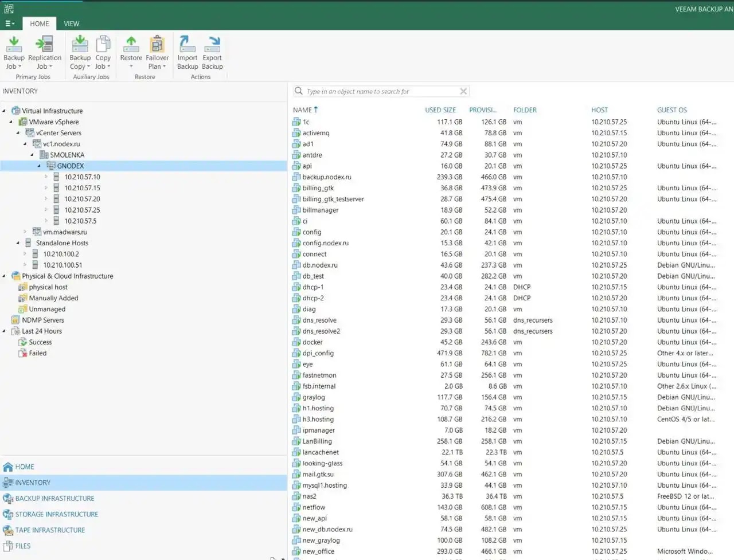This screenshot has width=734, height=560.
Task: Click the object name search field
Action: tap(376, 91)
